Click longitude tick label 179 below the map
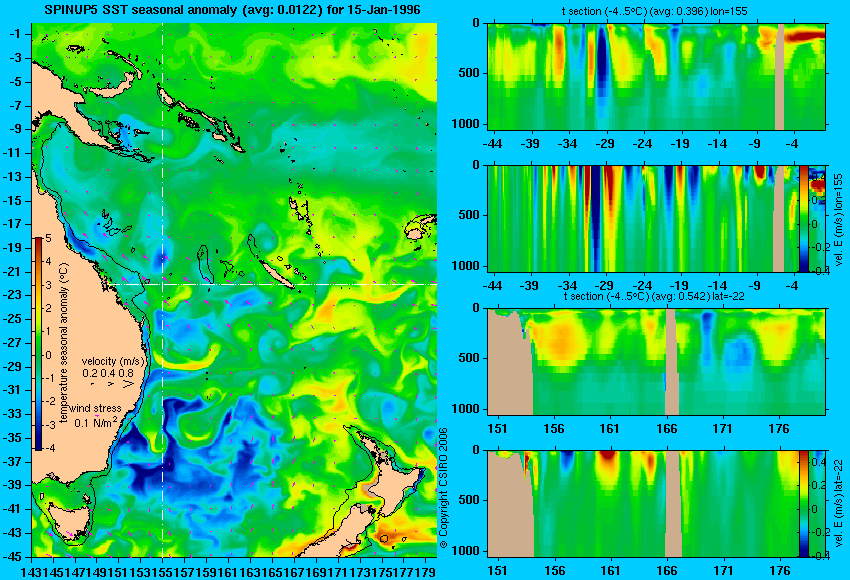The width and height of the screenshot is (850, 580). (x=426, y=571)
